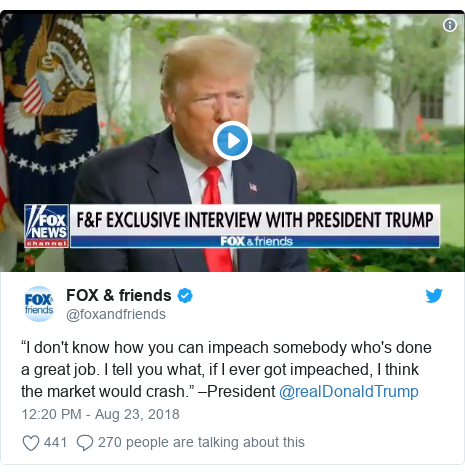Click the FOX & friends lower-third bar
This screenshot has width=465, height=475.
255,242
